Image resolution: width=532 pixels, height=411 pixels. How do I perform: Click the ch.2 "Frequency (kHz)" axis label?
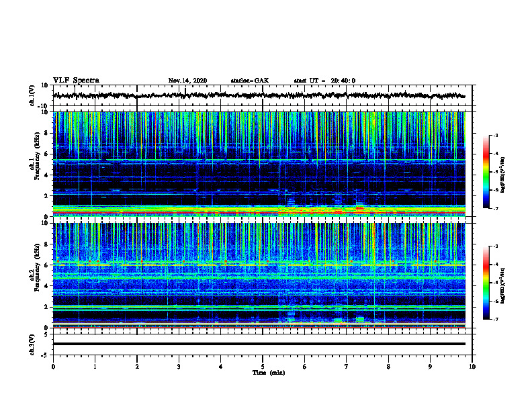click(x=37, y=267)
